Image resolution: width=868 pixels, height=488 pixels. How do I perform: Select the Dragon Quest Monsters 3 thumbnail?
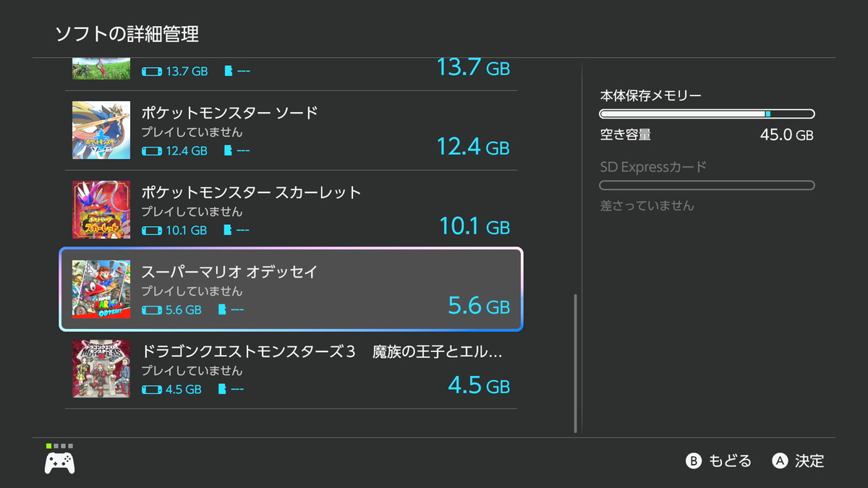(x=101, y=369)
